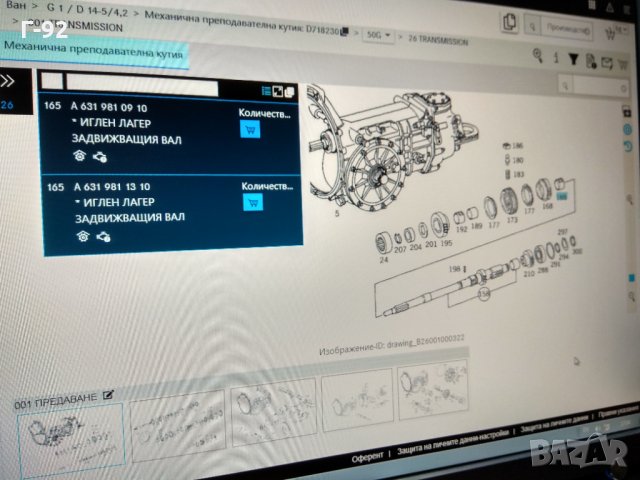Click info icon under part A 631 981 09 10
640x480 pixels.
[x=81, y=156]
